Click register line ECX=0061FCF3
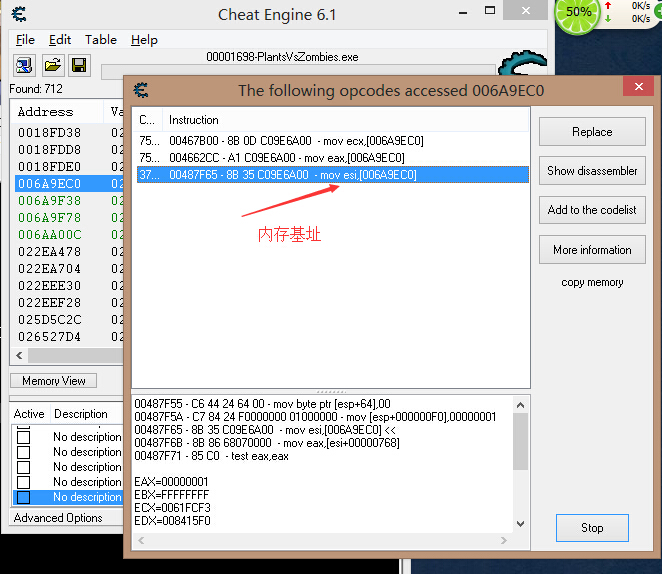 [172, 508]
